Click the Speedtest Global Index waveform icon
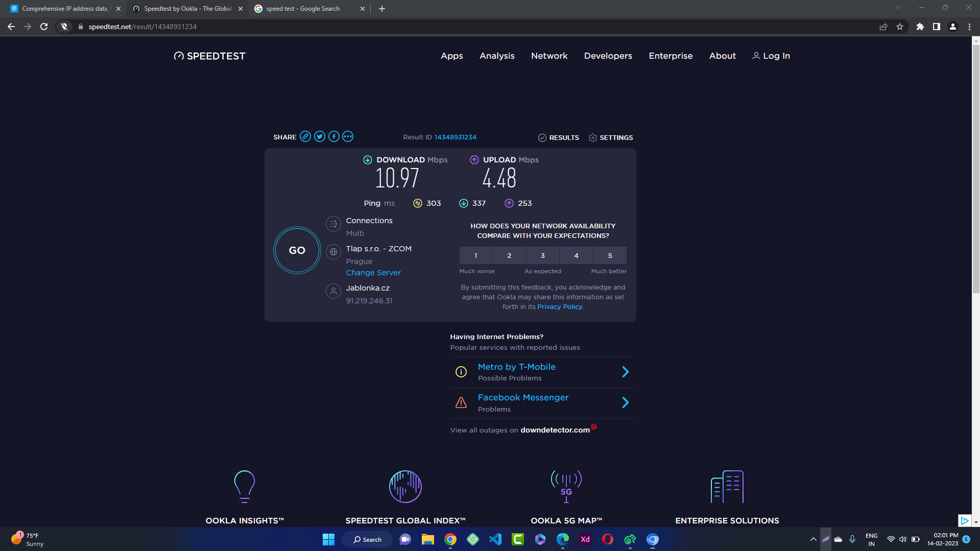 tap(405, 486)
